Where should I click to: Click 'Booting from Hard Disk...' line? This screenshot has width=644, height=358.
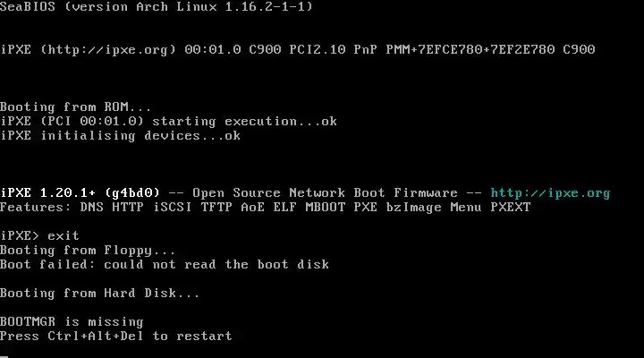(100, 293)
